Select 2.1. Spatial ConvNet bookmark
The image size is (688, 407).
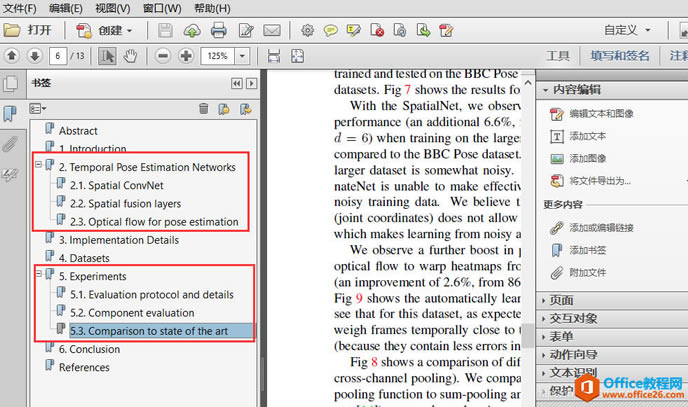[117, 186]
